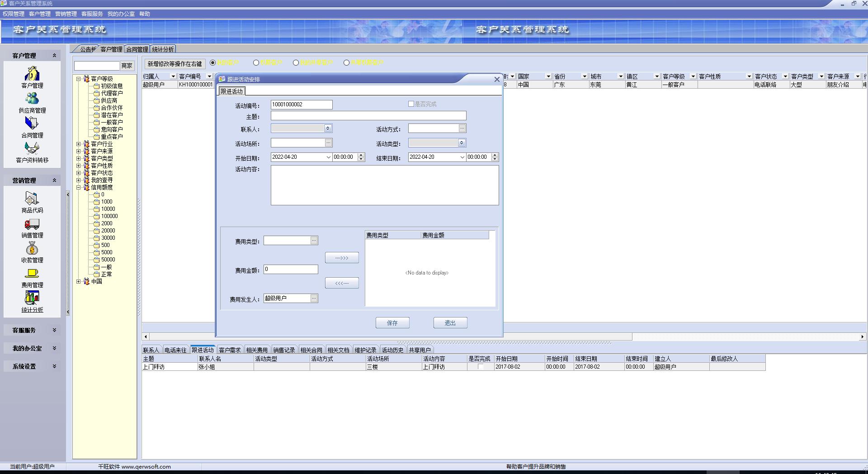868x474 pixels.
Task: Open the 开始日期 date dropdown
Action: 328,157
